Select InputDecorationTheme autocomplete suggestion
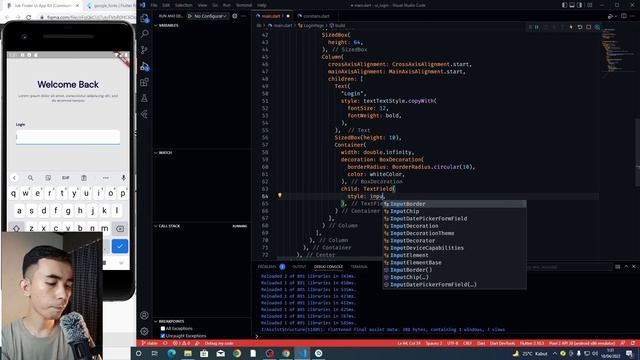 454,233
